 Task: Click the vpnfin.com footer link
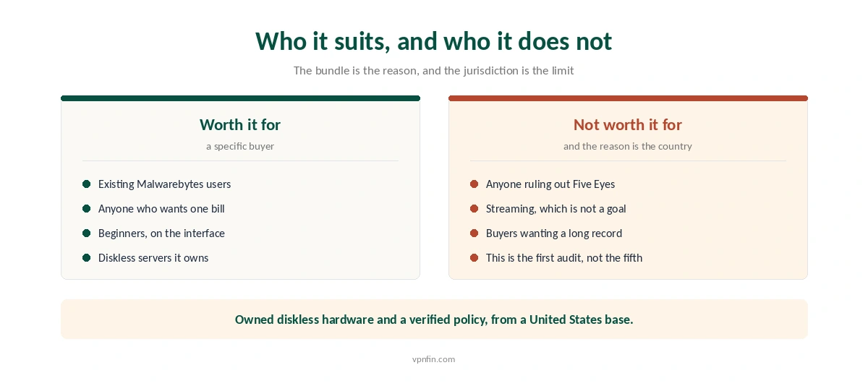[434, 359]
